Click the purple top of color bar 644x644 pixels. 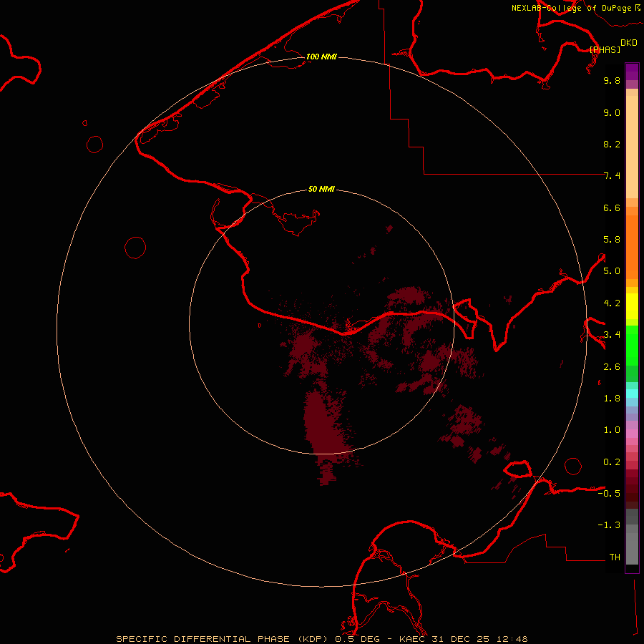632,72
